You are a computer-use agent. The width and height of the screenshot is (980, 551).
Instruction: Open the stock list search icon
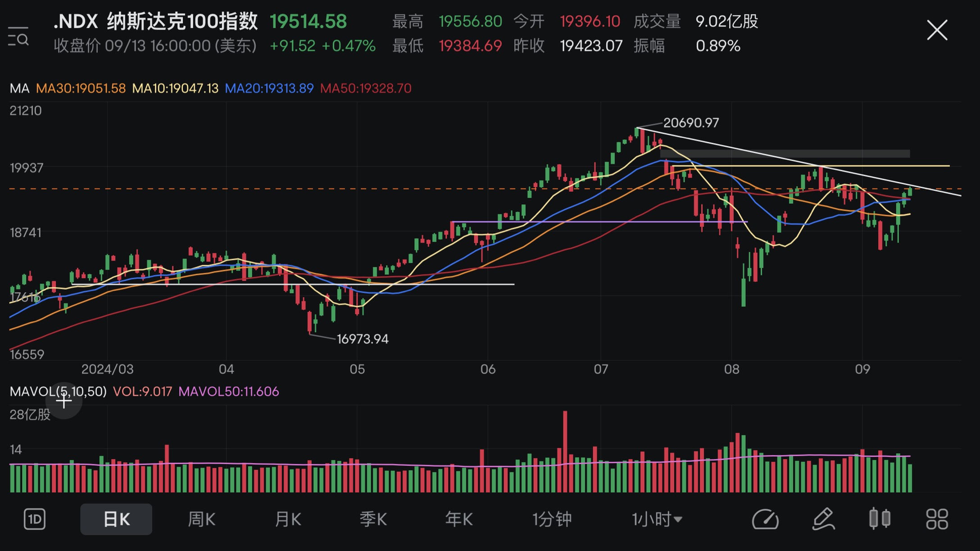coord(18,36)
